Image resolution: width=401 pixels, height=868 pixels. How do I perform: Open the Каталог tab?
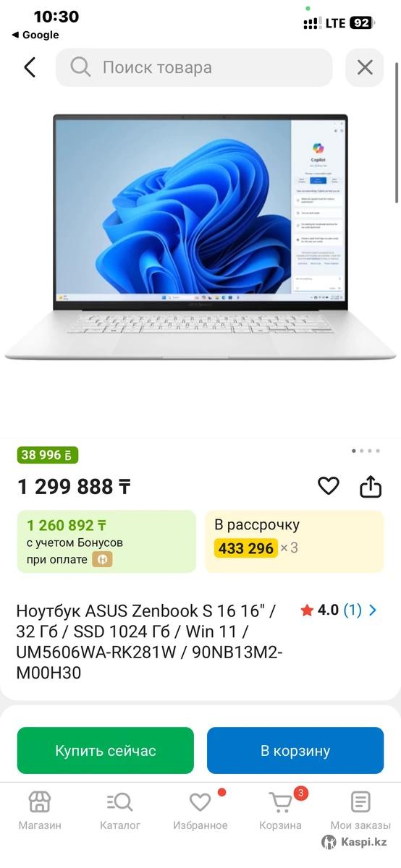pos(120,810)
